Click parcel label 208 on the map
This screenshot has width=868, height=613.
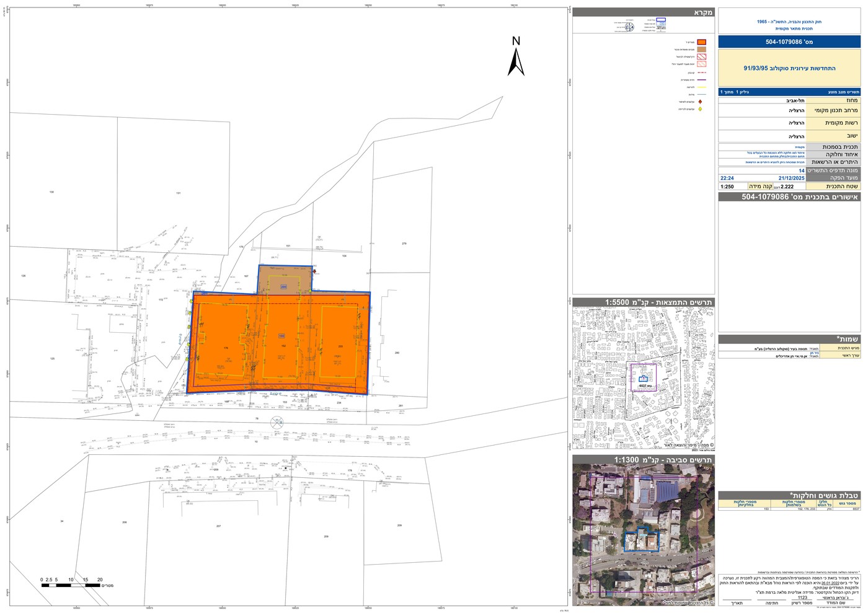pyautogui.click(x=125, y=523)
